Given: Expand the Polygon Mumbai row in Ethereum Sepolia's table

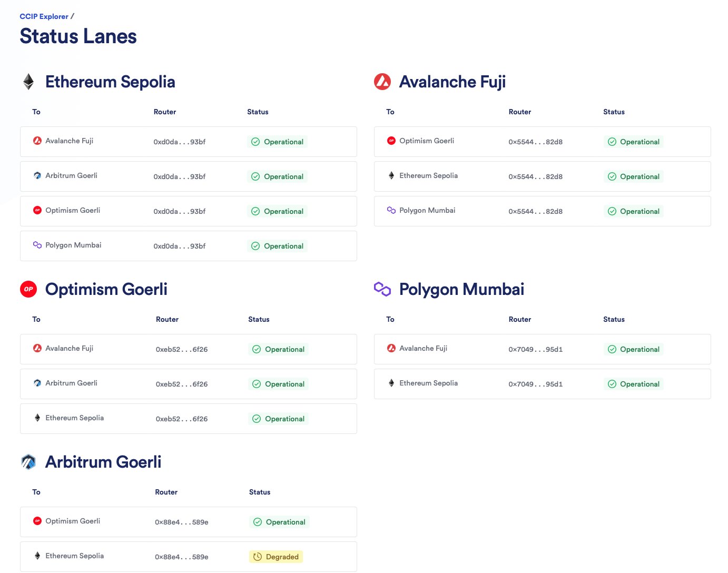Looking at the screenshot, I should (x=188, y=245).
